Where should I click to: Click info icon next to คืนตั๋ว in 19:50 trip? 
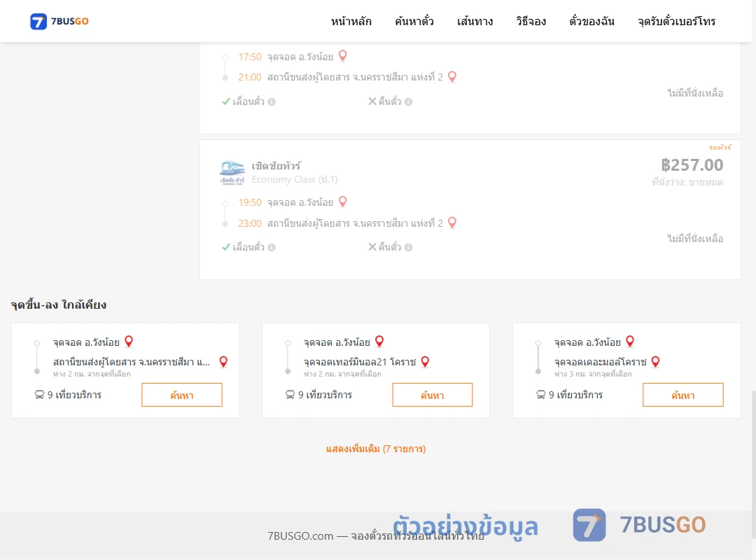408,247
